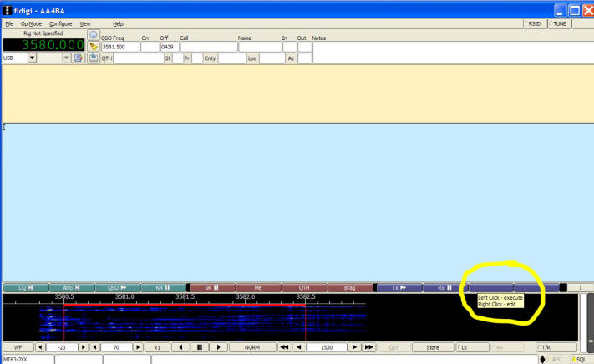594x364 pixels.
Task: Click the QRZ lookup globe icon
Action: 94,35
